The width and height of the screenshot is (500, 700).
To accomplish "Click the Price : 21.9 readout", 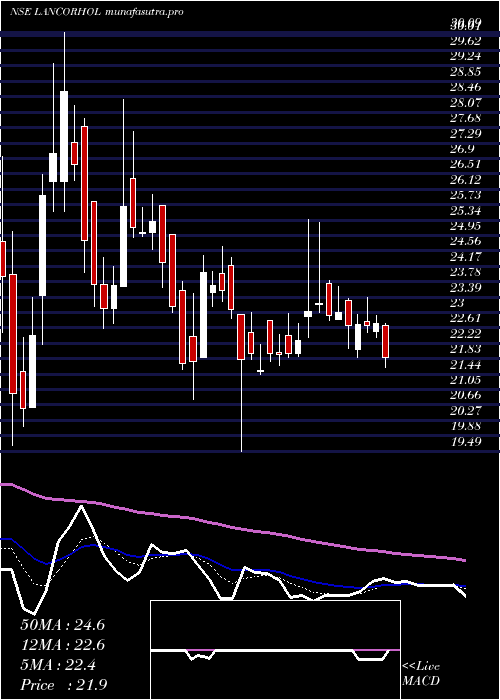I will click(x=63, y=685).
